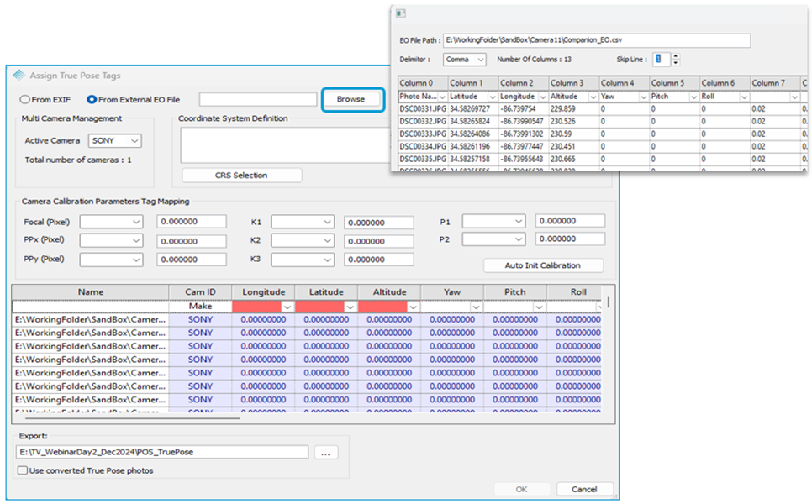Open the Altitude dropdown under Column 3
Screen dimensions: 812x504
pos(593,97)
